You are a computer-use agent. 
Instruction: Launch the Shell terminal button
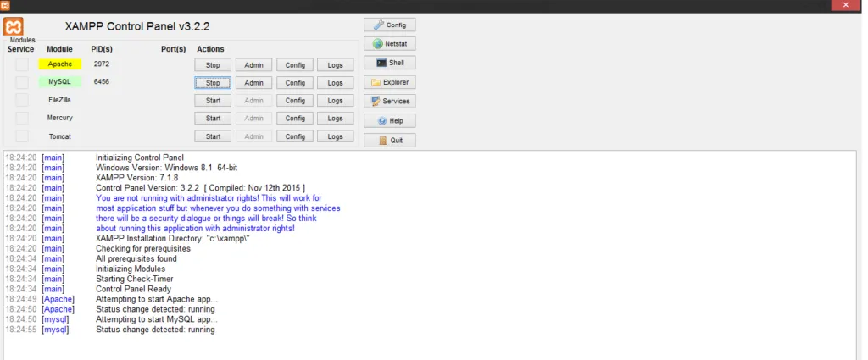390,63
